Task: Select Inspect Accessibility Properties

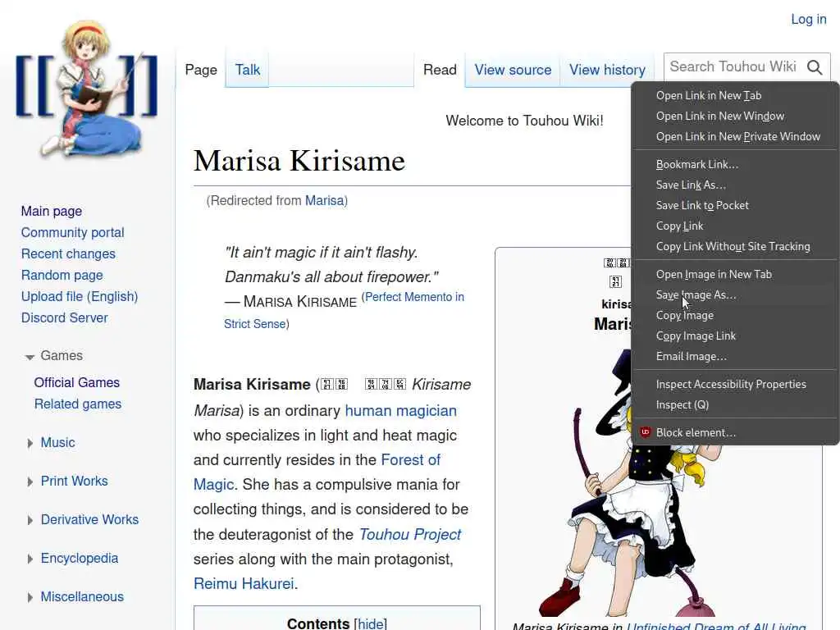Action: pos(735,384)
